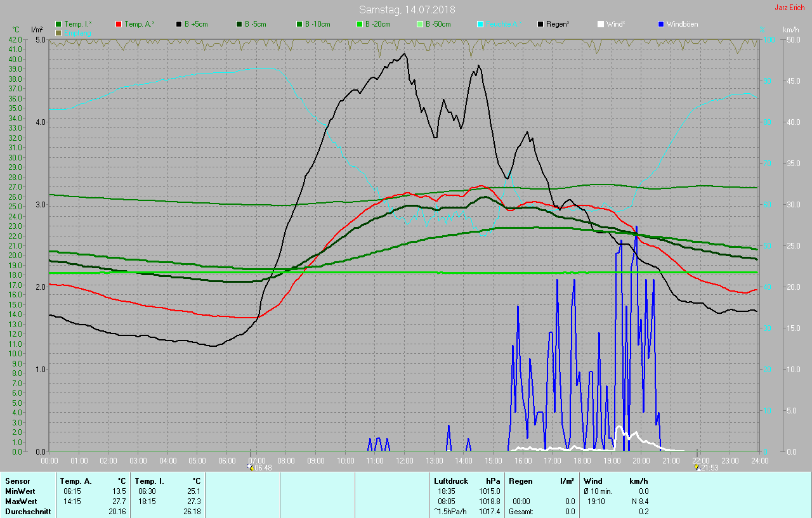The width and height of the screenshot is (812, 518).
Task: Toggle the Regen* series legend square
Action: [540, 24]
